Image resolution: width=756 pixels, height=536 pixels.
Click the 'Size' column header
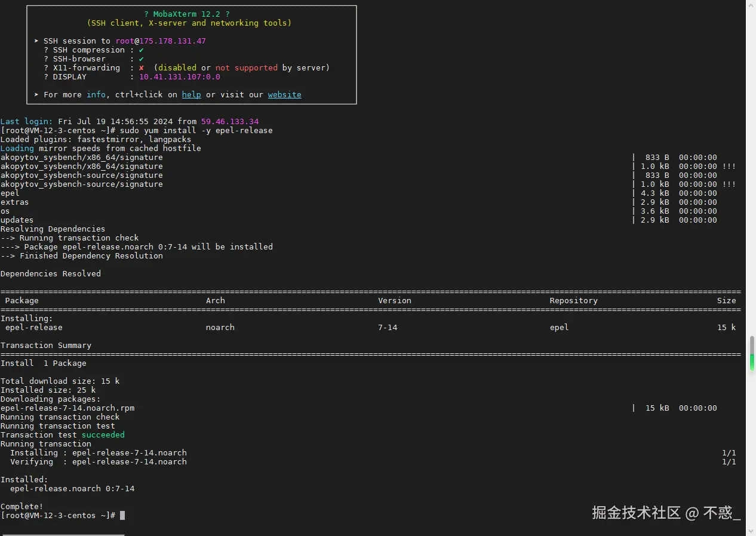point(727,300)
